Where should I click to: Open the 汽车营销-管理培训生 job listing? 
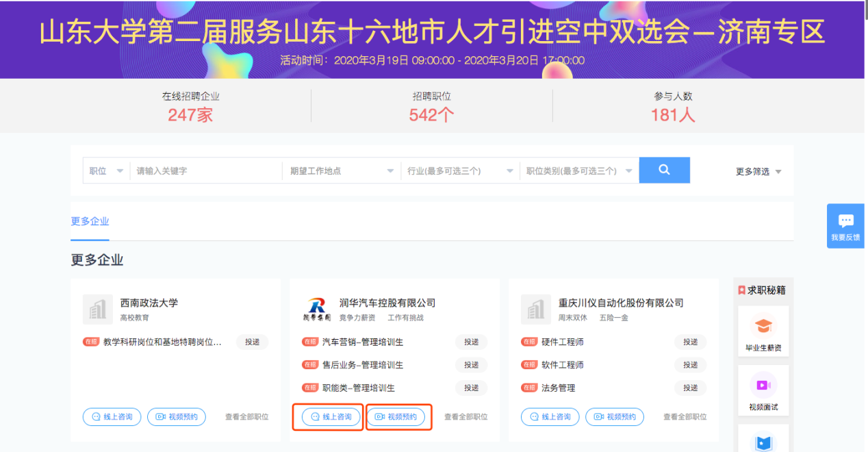point(363,342)
